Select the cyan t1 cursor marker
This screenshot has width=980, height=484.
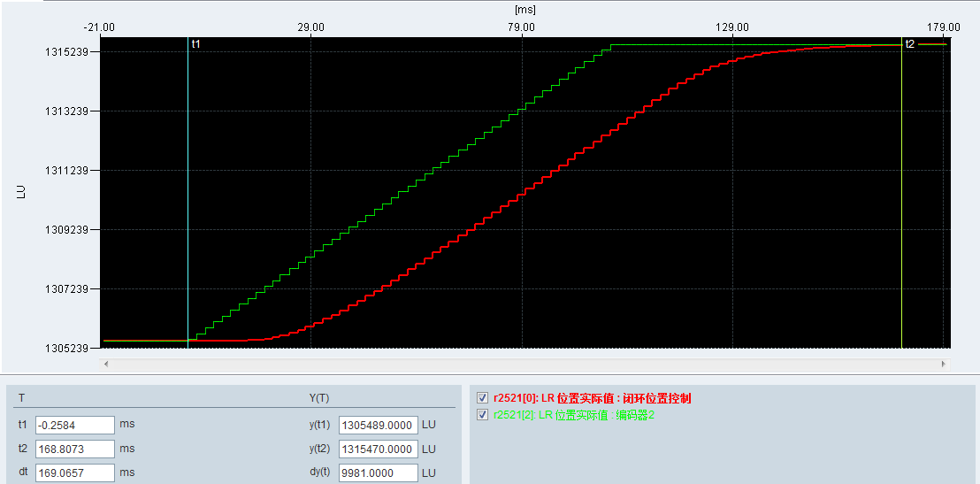coord(188,193)
